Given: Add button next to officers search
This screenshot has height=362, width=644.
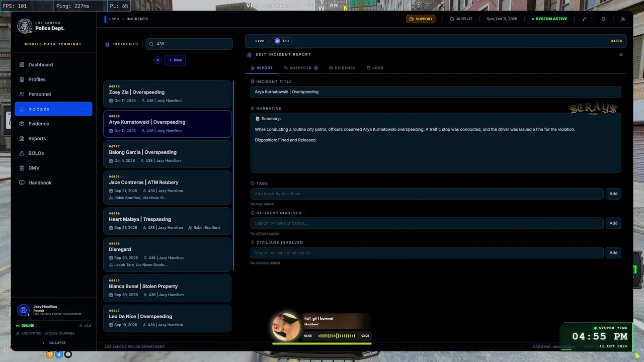Looking at the screenshot, I should (613, 223).
